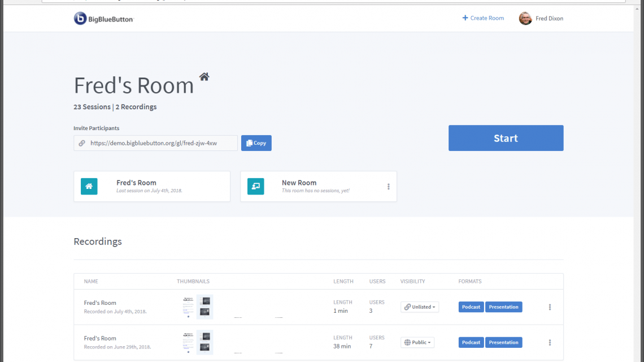Click the "Invite Participants" label
The image size is (644, 362).
click(97, 128)
